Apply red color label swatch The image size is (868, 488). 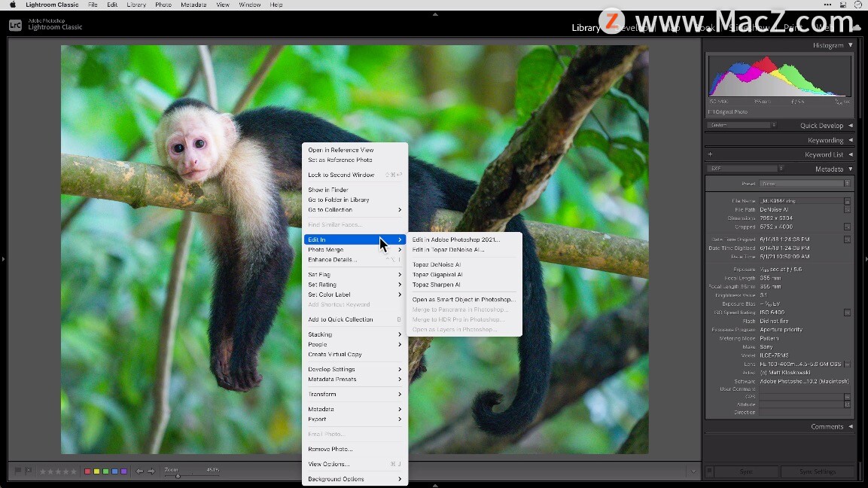[87, 471]
